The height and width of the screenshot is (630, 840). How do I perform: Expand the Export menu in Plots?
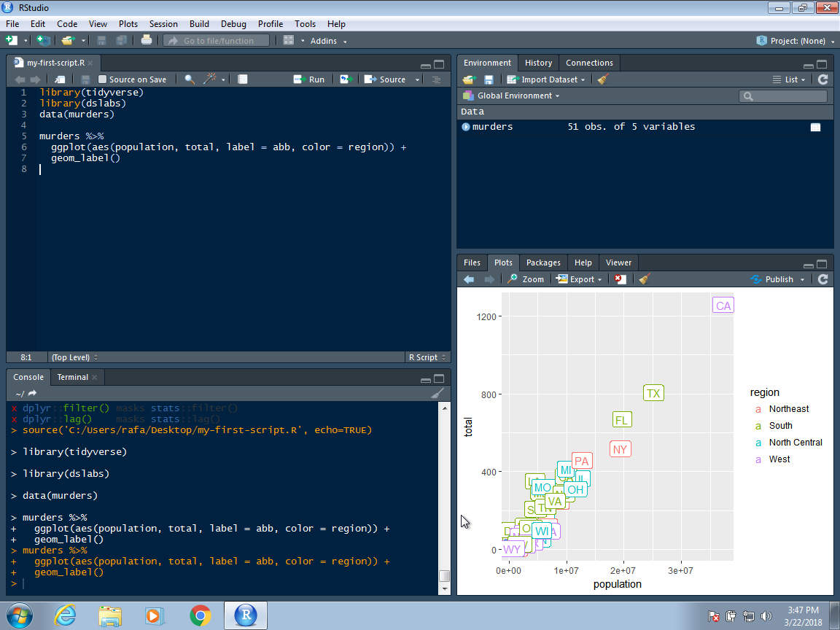(580, 279)
